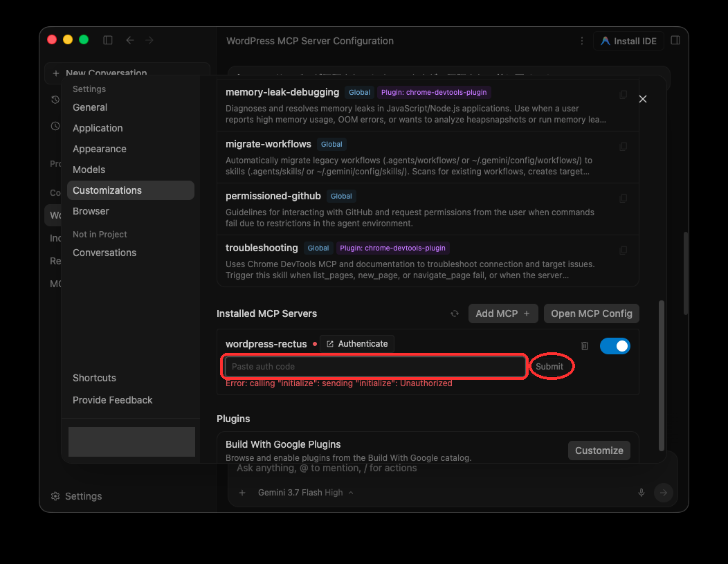Toggle the right side panel icon
The image size is (728, 564).
(675, 40)
